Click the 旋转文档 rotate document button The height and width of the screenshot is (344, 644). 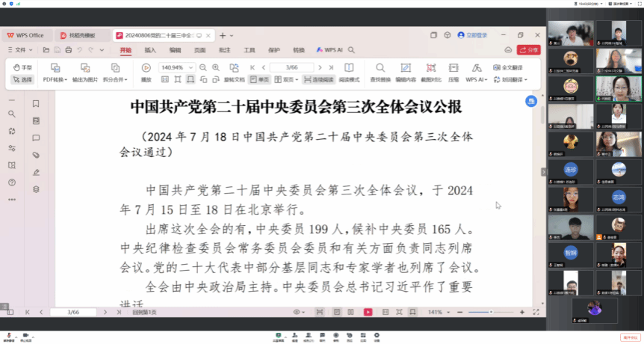pos(234,79)
